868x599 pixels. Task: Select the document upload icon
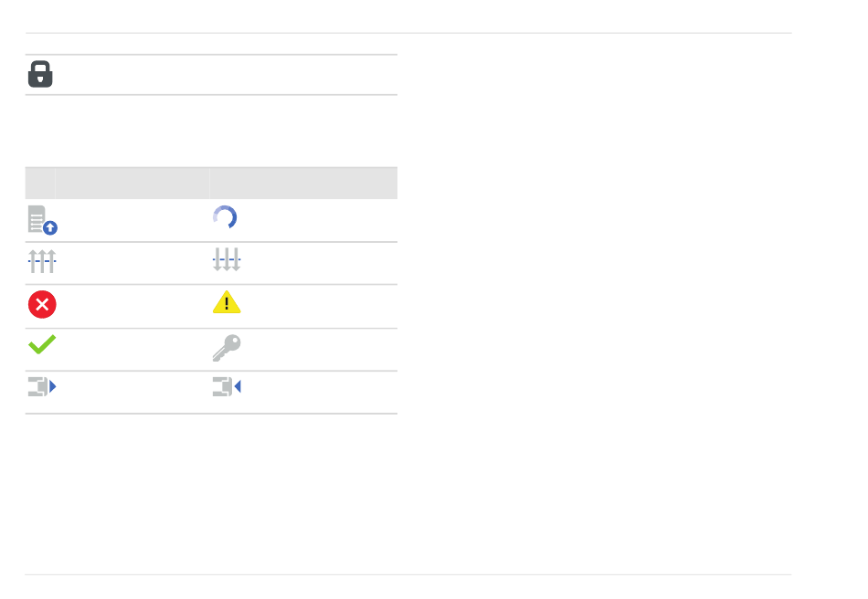tap(43, 220)
